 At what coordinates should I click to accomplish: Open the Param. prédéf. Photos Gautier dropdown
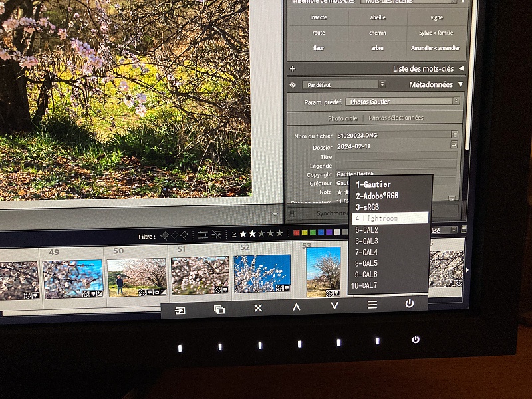[x=402, y=101]
